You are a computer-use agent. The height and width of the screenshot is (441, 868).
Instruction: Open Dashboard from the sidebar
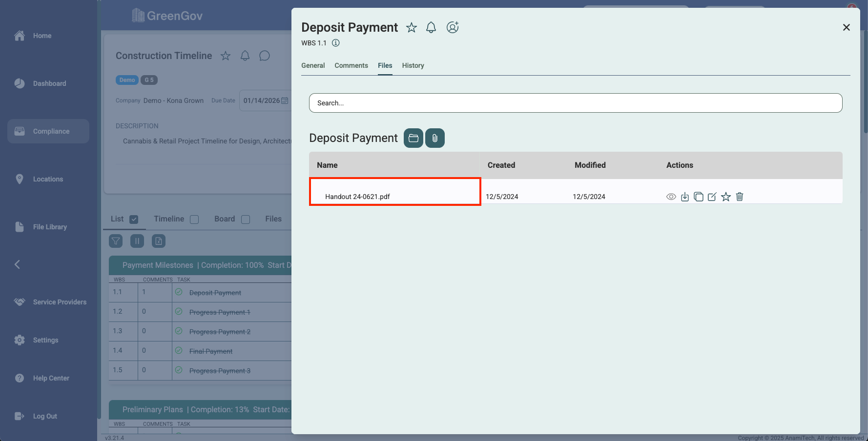tap(48, 83)
